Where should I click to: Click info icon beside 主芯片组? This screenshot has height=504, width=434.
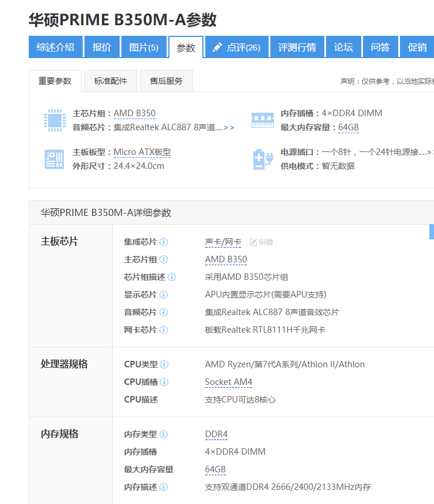click(x=164, y=259)
